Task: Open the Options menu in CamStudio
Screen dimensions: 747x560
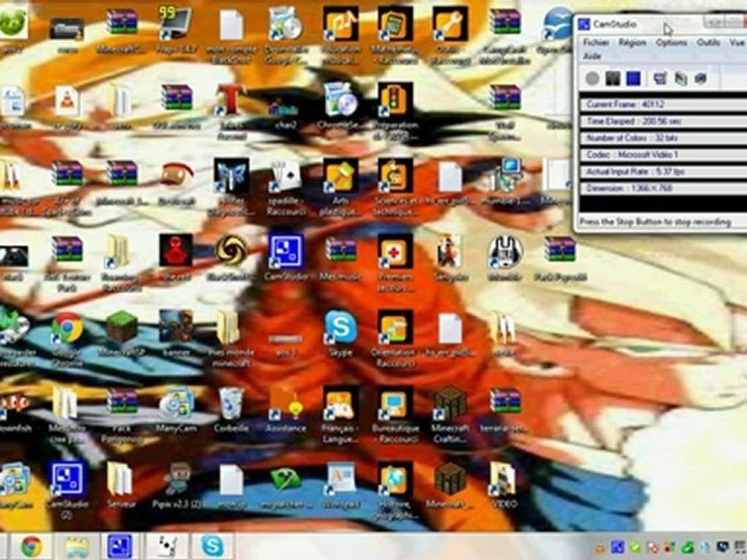Action: pos(672,42)
